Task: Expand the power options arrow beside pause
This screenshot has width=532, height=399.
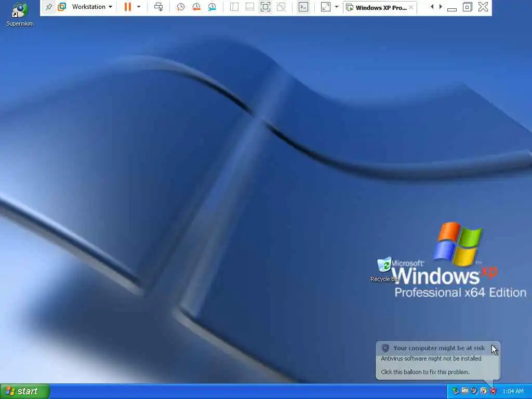Action: tap(138, 7)
